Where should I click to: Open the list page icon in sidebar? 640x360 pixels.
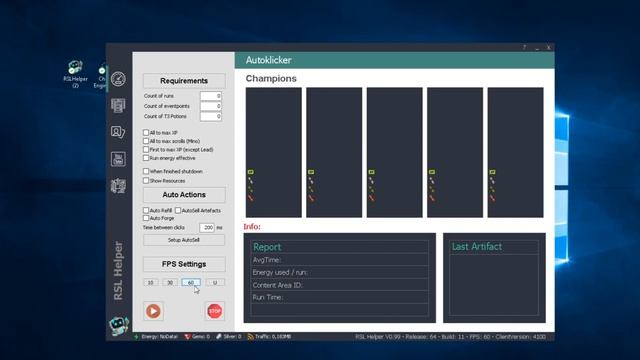[118, 105]
